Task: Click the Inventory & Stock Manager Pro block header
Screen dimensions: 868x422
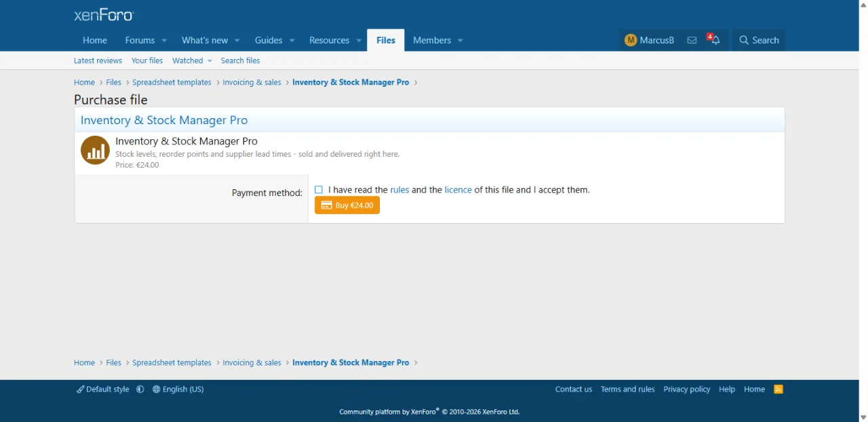Action: point(164,120)
